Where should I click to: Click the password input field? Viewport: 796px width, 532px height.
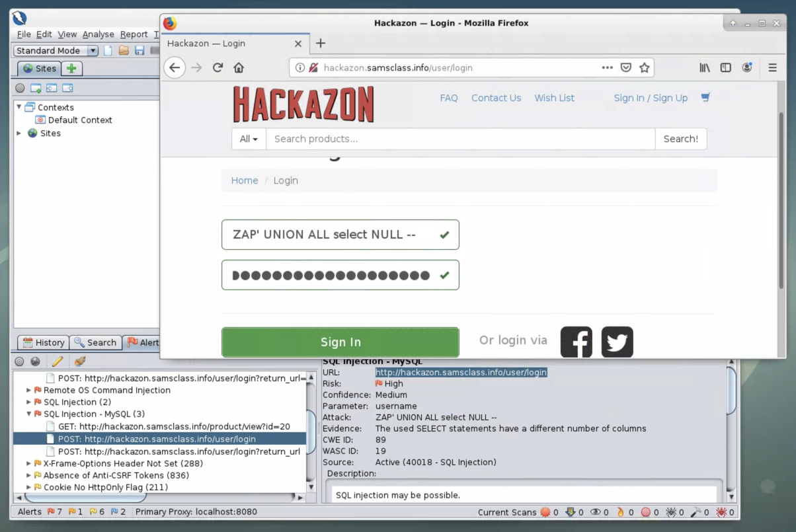[340, 275]
